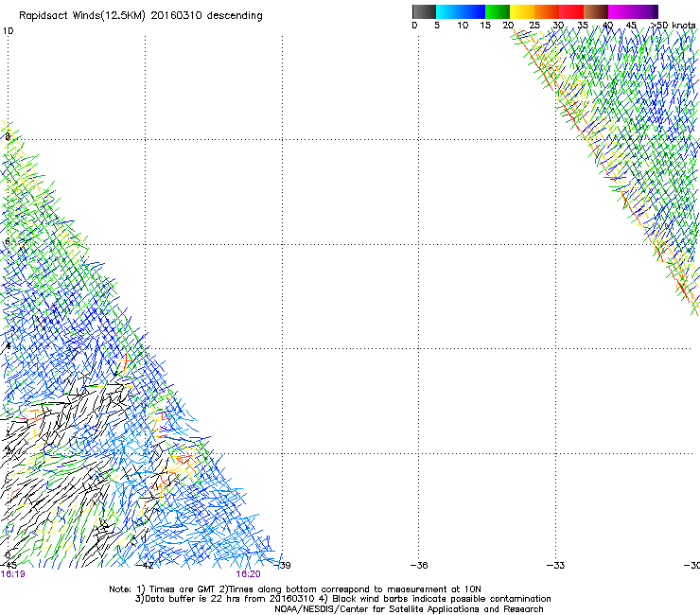This screenshot has width=700, height=615.
Task: Click the green 15-20 knots color segment
Action: (x=498, y=11)
